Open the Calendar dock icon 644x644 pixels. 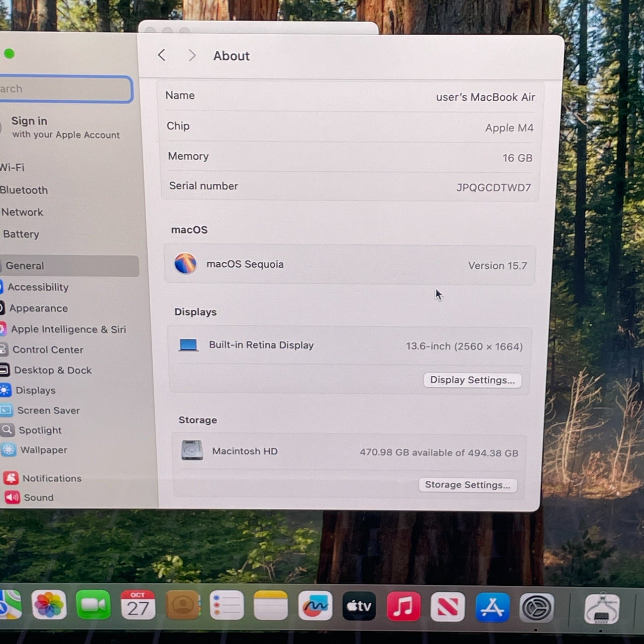pyautogui.click(x=138, y=605)
